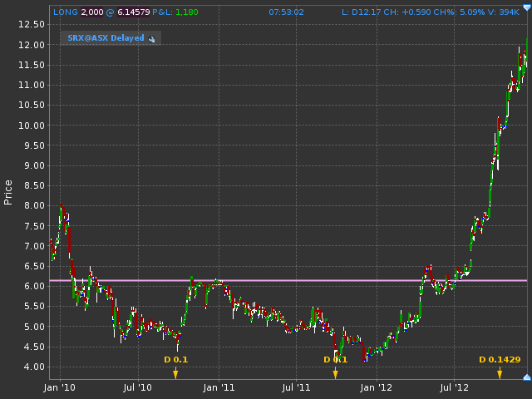The width and height of the screenshot is (532, 399).
Task: Click the LONG position label
Action: pos(66,12)
